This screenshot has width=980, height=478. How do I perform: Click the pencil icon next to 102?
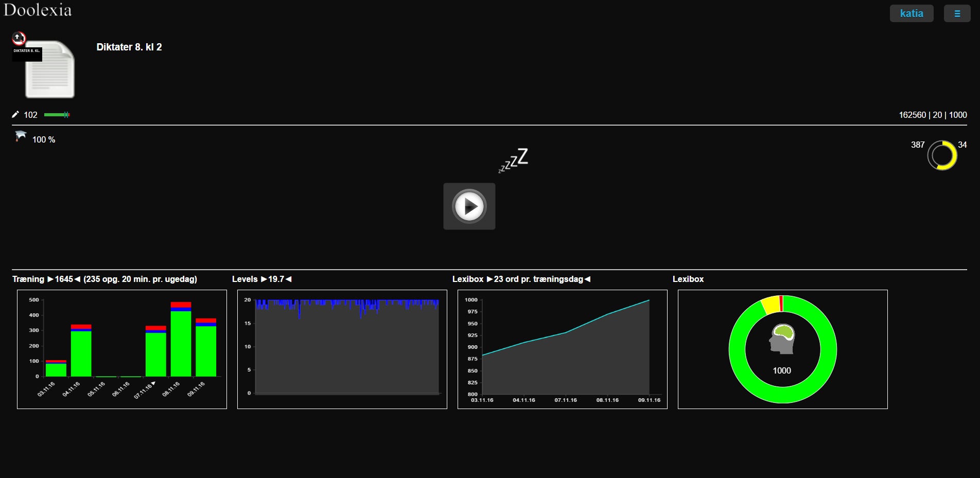[15, 114]
